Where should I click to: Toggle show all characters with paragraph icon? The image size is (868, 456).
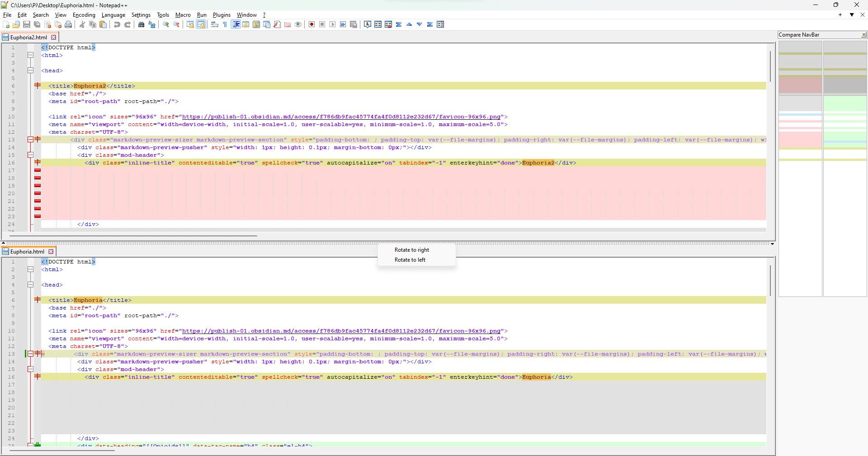(225, 24)
